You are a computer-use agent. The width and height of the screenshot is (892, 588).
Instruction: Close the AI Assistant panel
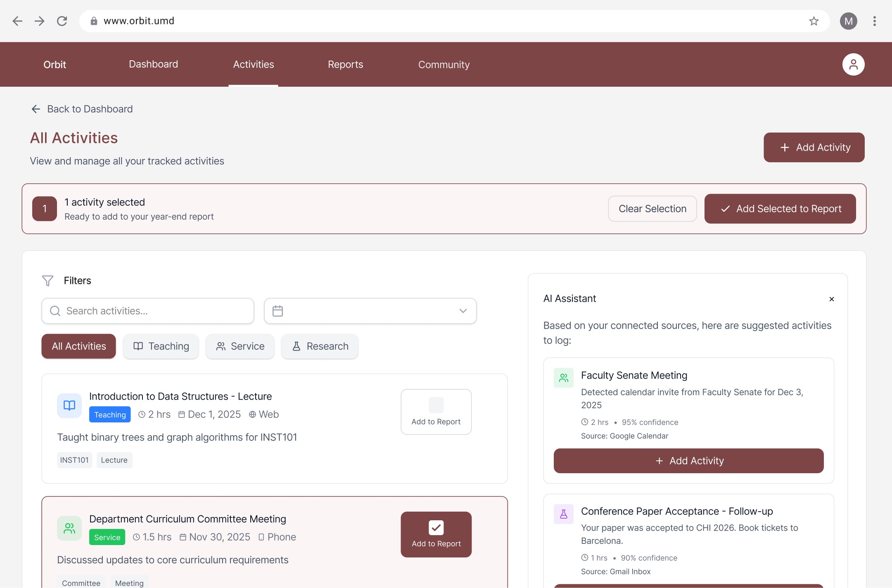[x=832, y=299]
